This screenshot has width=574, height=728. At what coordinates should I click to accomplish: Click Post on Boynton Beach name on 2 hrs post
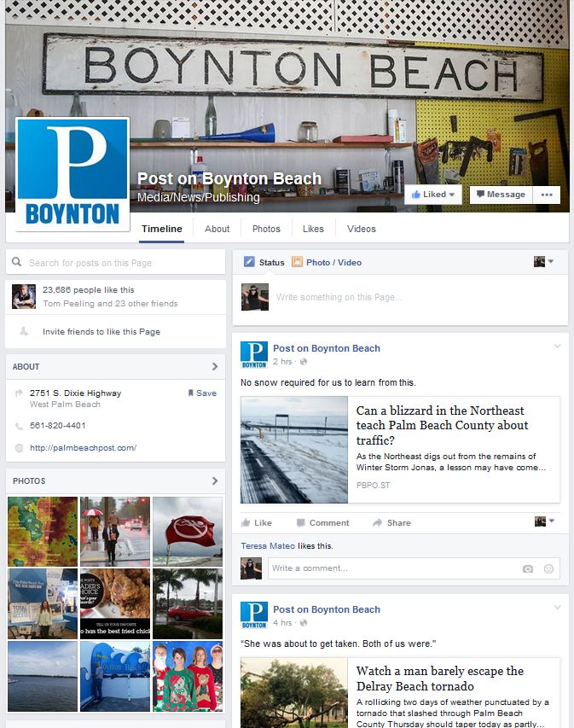click(326, 348)
